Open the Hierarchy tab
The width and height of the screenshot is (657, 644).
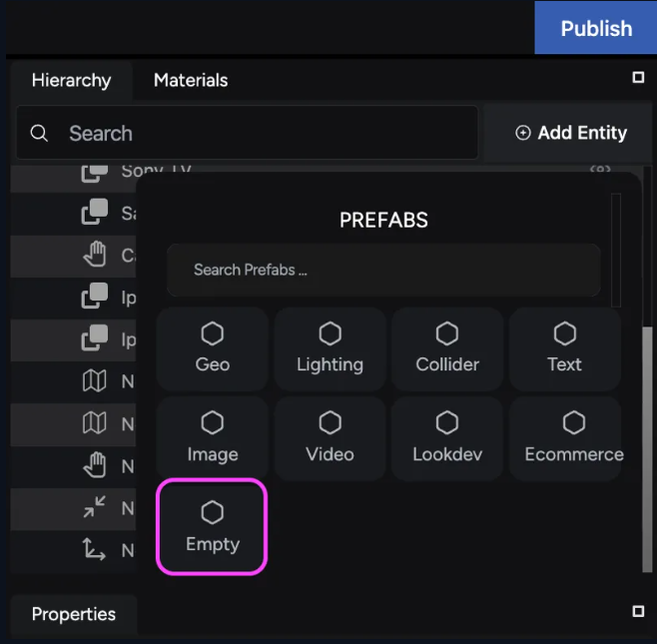72,80
